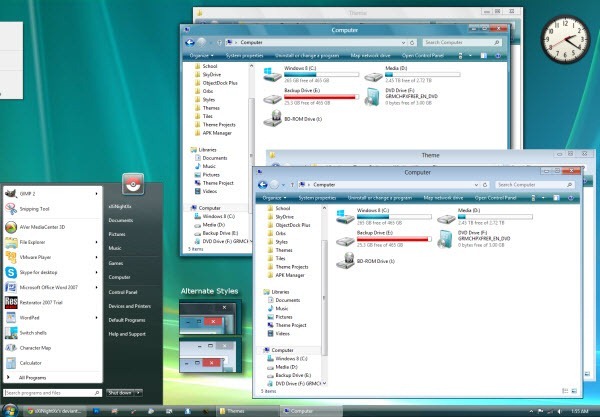600x417 pixels.
Task: Select Theme Project library in the front window navigation pane
Action: pyautogui.click(x=288, y=325)
